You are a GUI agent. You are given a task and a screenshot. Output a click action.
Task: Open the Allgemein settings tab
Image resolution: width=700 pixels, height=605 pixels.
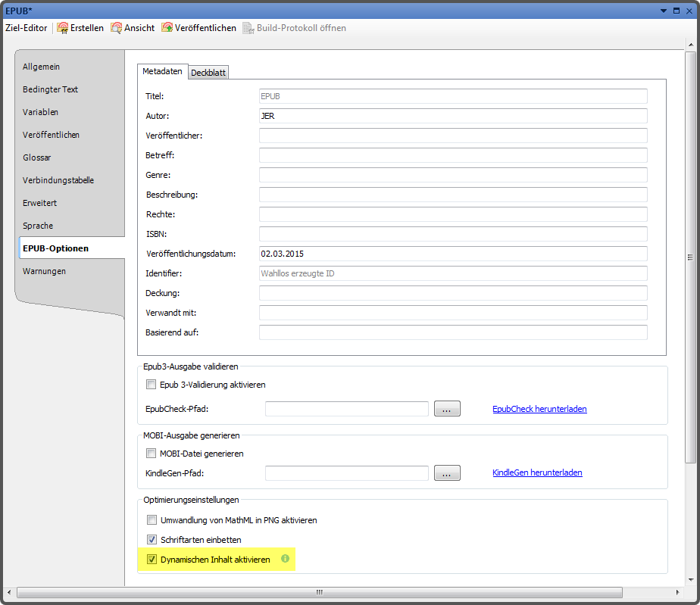click(41, 67)
